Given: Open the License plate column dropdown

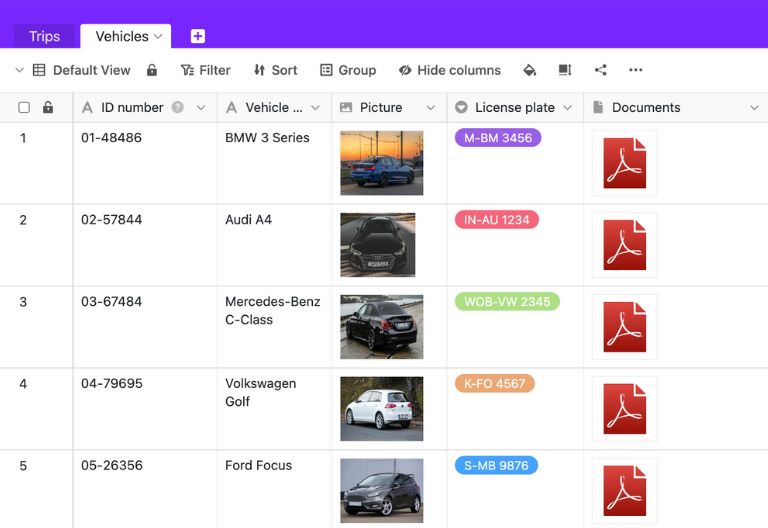Looking at the screenshot, I should 567,107.
